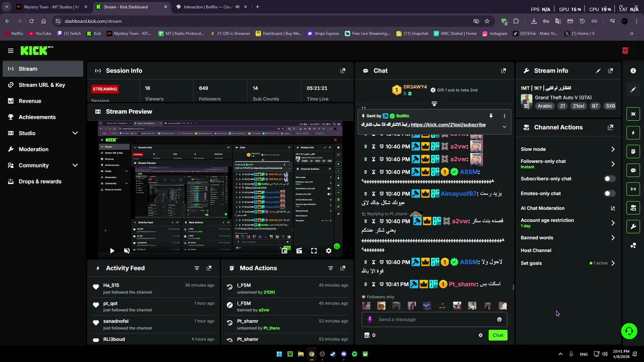Open AI Chat Moderation
This screenshot has height=362, width=644.
tap(568, 208)
